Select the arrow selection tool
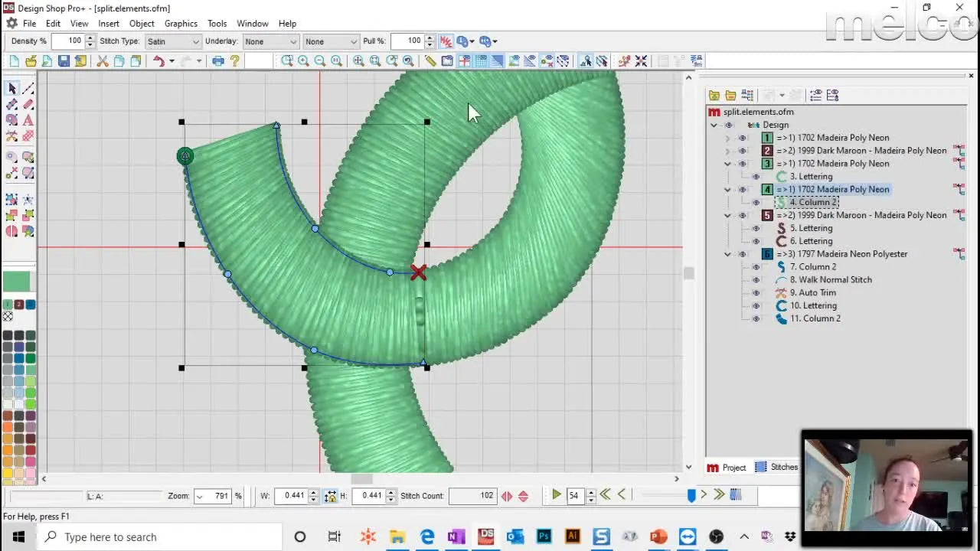 (10, 88)
